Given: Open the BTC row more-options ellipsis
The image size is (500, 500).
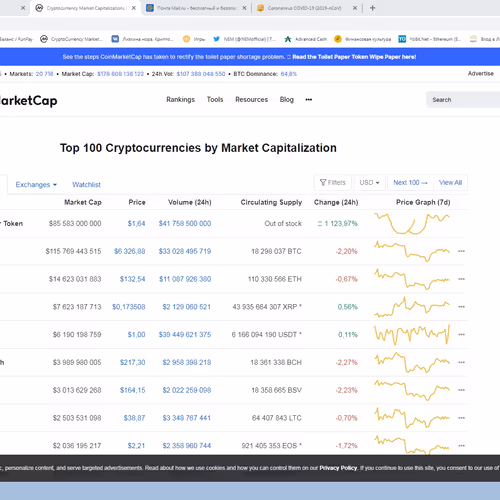Looking at the screenshot, I should [461, 251].
